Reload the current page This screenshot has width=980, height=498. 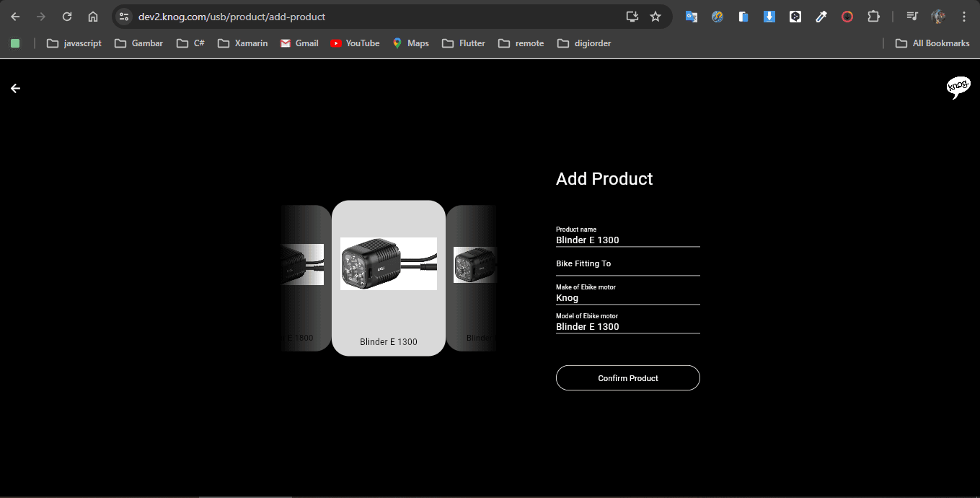[x=67, y=17]
